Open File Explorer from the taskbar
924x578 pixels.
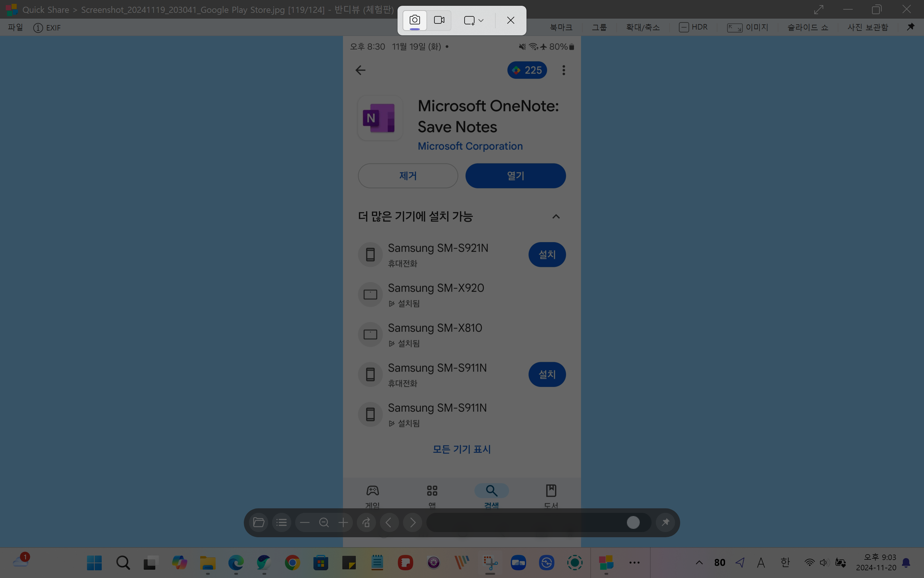208,562
